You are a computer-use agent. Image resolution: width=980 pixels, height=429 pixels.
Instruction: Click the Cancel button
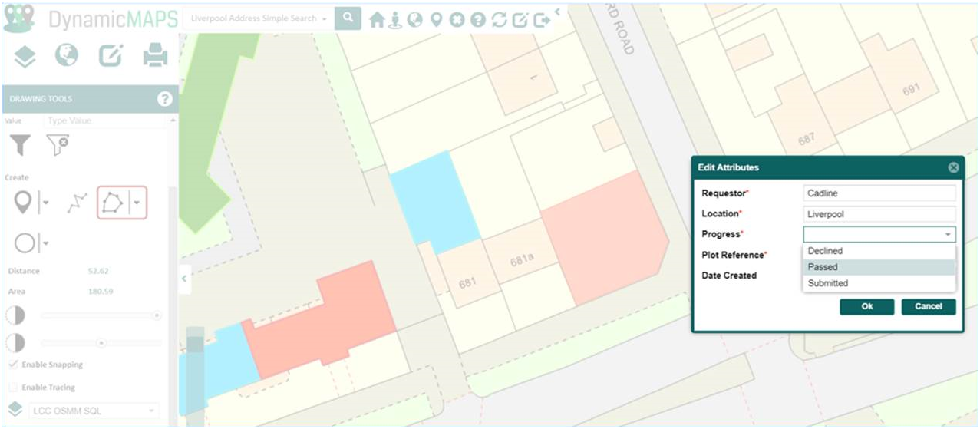929,306
